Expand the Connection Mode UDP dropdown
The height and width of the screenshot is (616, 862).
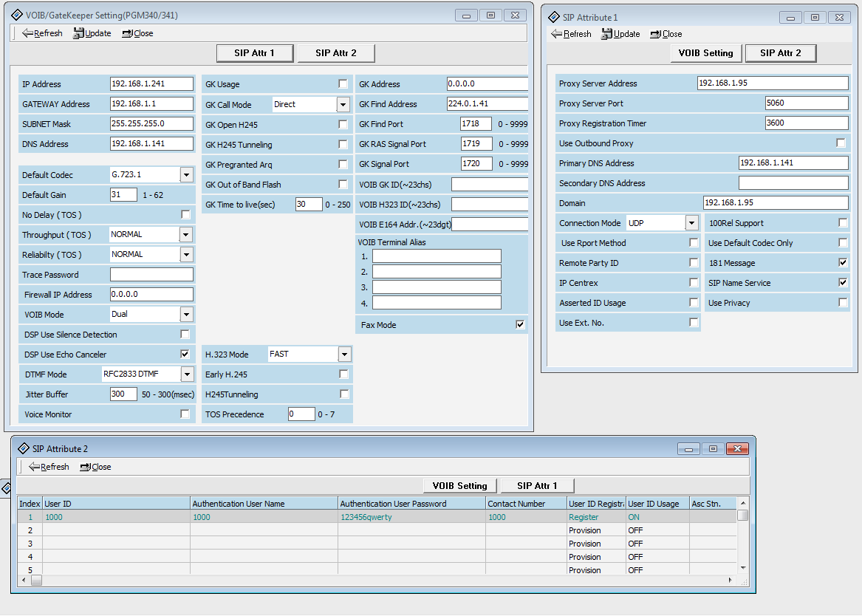[691, 223]
